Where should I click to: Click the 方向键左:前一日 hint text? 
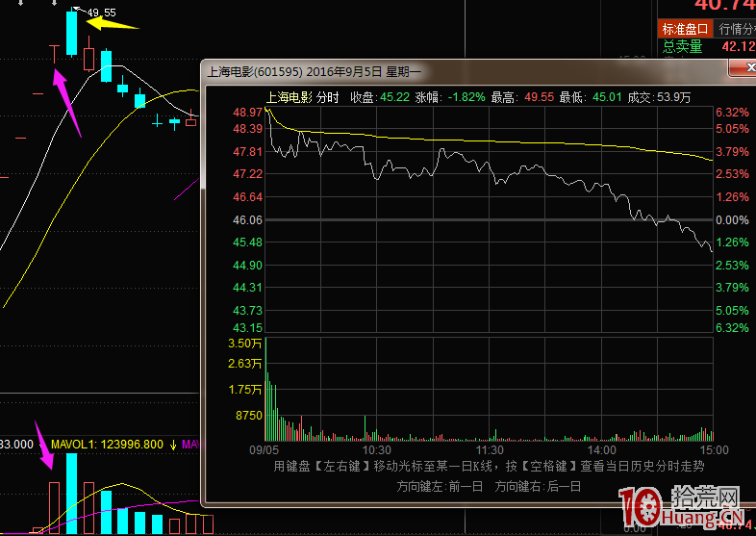pyautogui.click(x=440, y=486)
